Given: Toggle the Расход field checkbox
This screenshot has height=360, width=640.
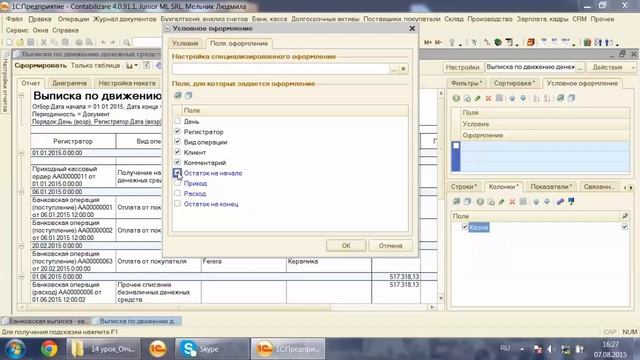Looking at the screenshot, I should pos(178,193).
